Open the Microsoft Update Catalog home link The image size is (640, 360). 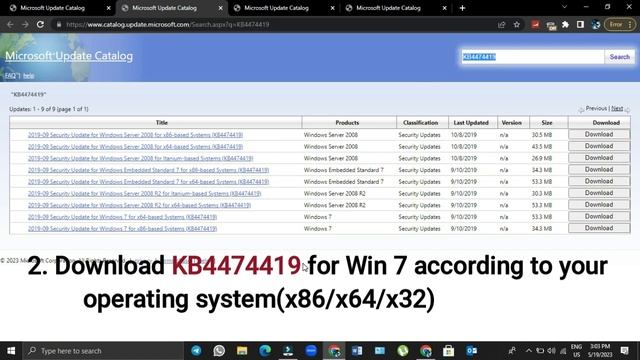pyautogui.click(x=69, y=56)
